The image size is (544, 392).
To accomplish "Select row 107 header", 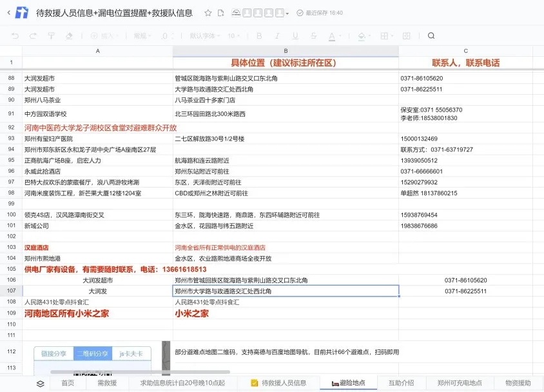I will pyautogui.click(x=11, y=291).
